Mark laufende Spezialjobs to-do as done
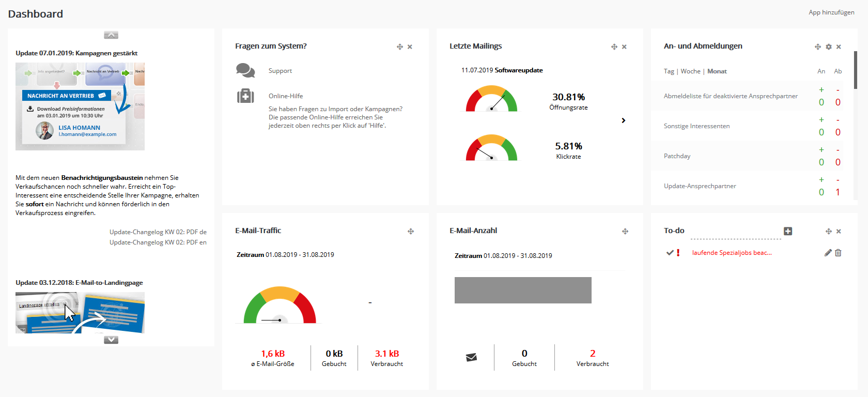 click(x=670, y=253)
